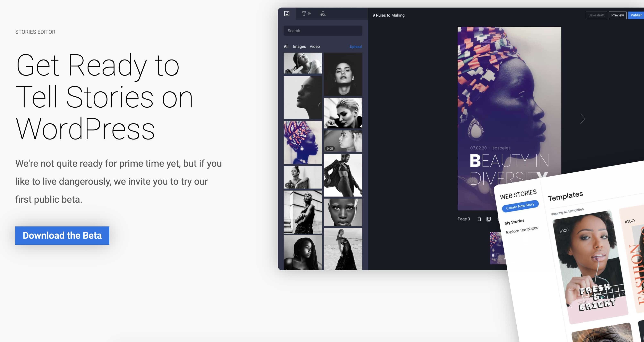Go to next page with the right chevron

[x=583, y=119]
